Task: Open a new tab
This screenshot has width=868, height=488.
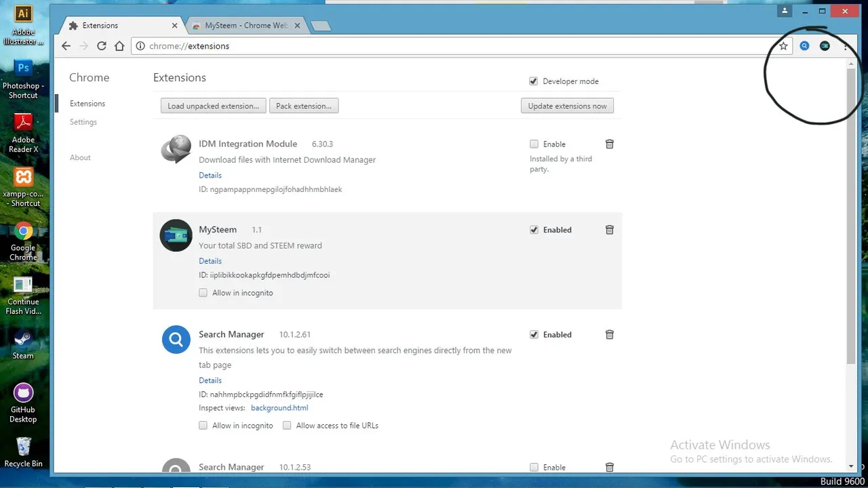Action: pyautogui.click(x=320, y=26)
